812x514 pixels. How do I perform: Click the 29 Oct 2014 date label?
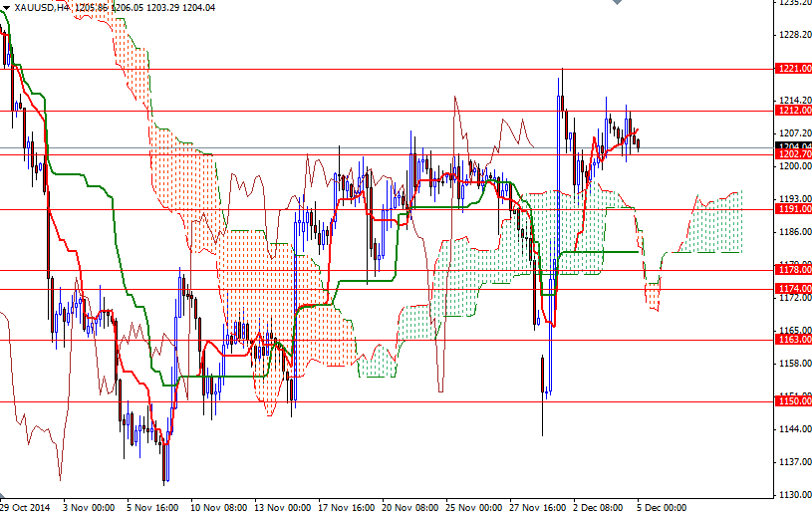[24, 506]
